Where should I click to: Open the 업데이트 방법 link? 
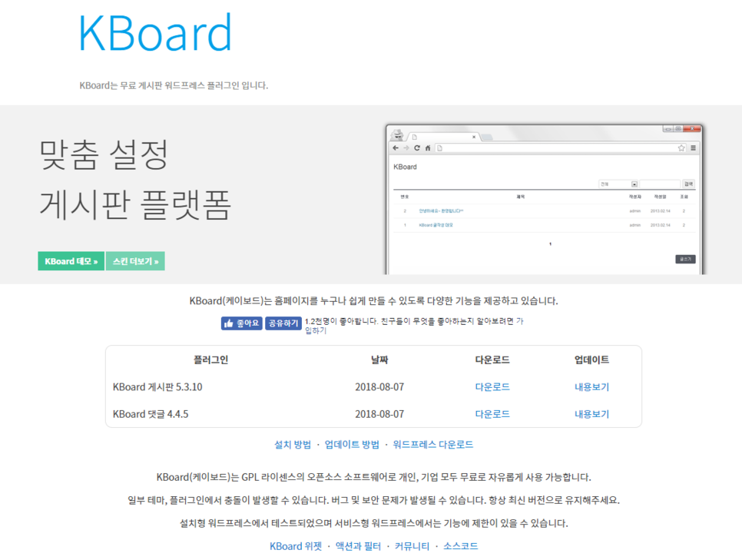[352, 445]
